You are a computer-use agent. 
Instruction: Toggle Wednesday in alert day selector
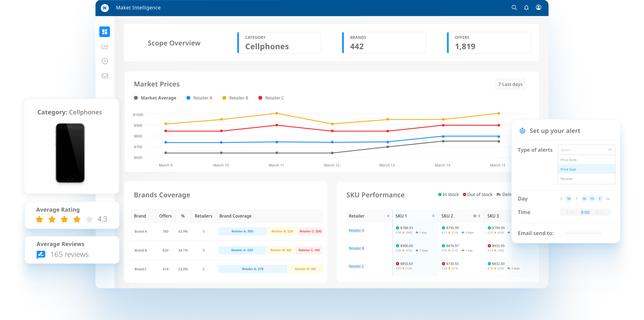[x=584, y=199]
